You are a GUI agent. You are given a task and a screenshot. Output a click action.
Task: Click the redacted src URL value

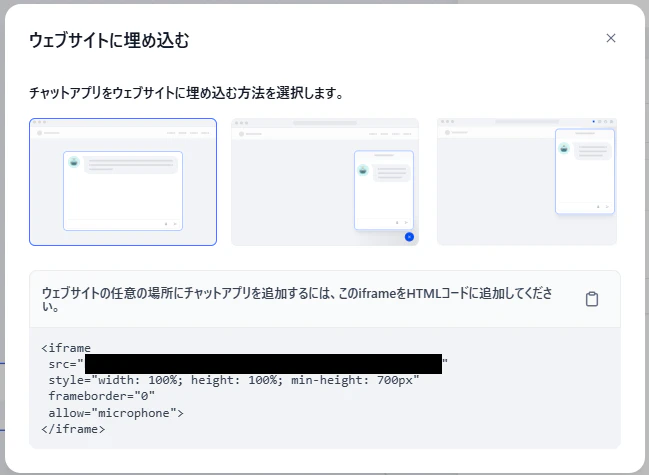click(263, 364)
